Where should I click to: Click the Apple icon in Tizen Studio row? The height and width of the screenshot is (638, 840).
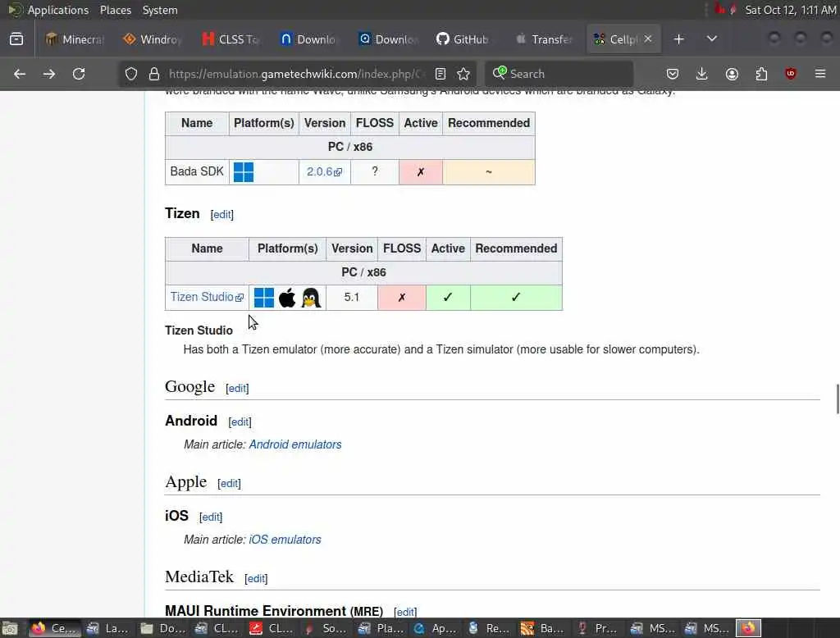point(287,298)
